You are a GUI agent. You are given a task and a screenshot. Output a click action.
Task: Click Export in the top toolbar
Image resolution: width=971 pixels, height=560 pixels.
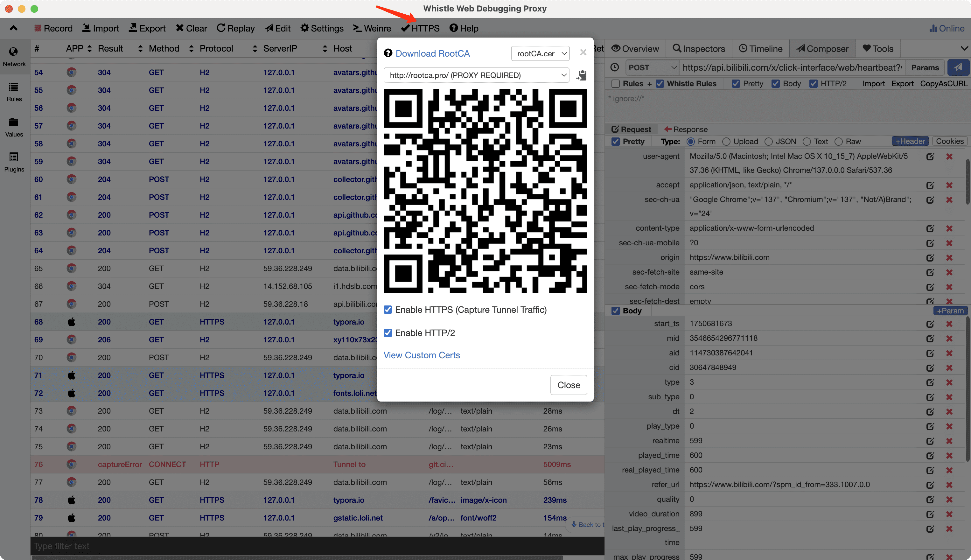point(147,28)
